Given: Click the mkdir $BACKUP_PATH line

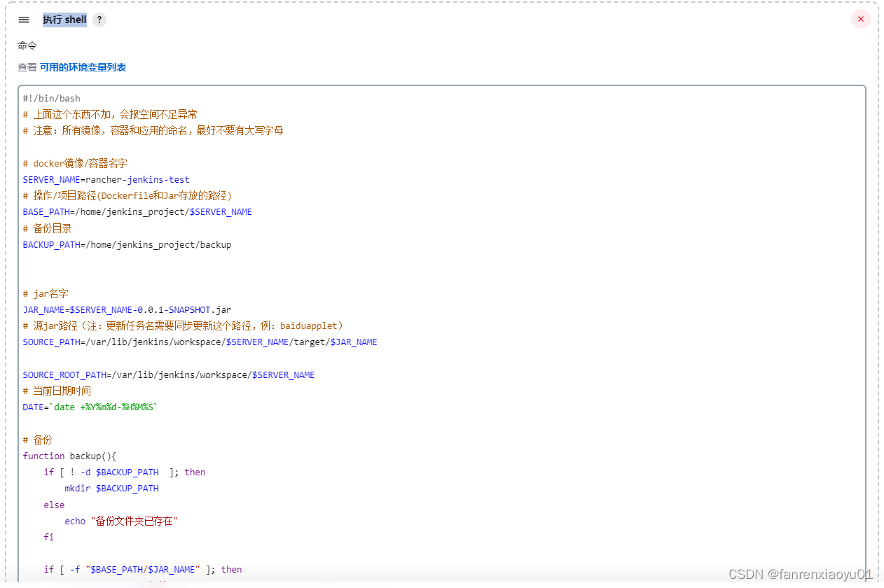Looking at the screenshot, I should (x=111, y=489).
